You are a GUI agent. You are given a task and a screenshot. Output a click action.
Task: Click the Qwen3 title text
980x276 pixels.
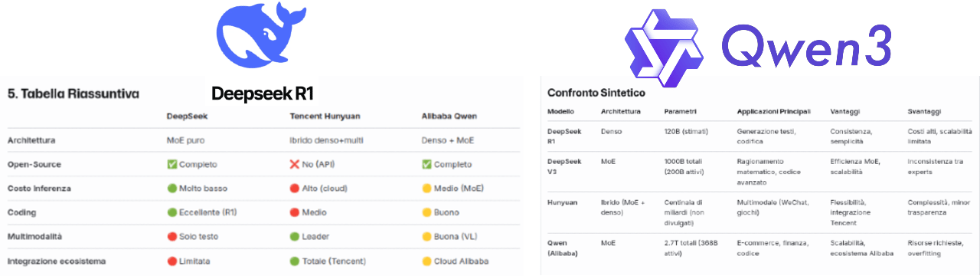(807, 46)
